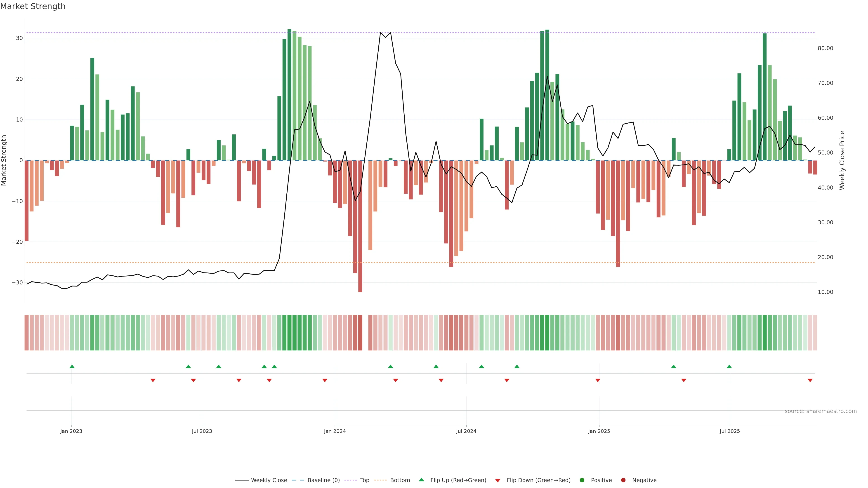Click the last red flip-down triangle marker at far right
The height and width of the screenshot is (488, 868).
(810, 380)
